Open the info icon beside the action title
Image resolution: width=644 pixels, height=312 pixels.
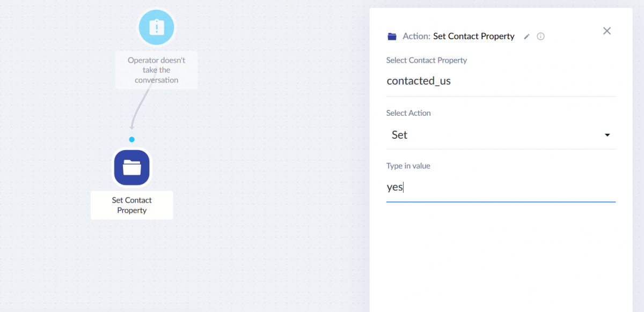[540, 36]
